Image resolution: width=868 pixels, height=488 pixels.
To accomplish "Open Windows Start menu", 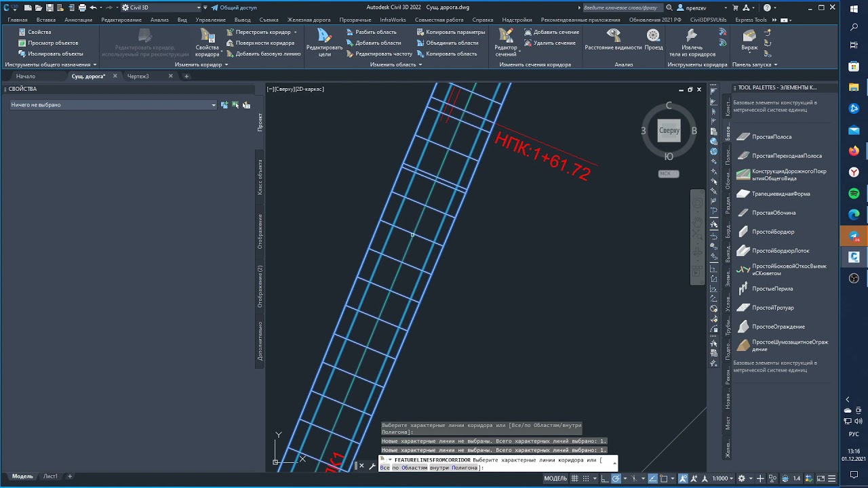I will pyautogui.click(x=854, y=9).
